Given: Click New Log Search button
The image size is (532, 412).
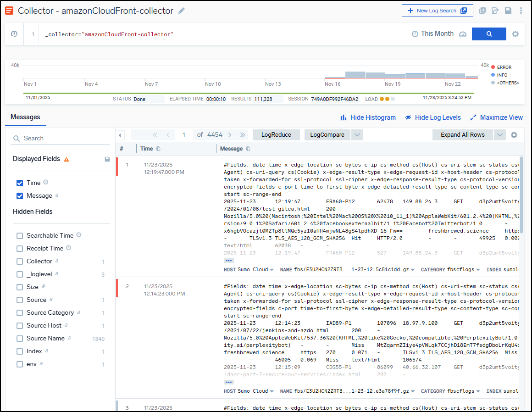Looking at the screenshot, I should point(437,11).
